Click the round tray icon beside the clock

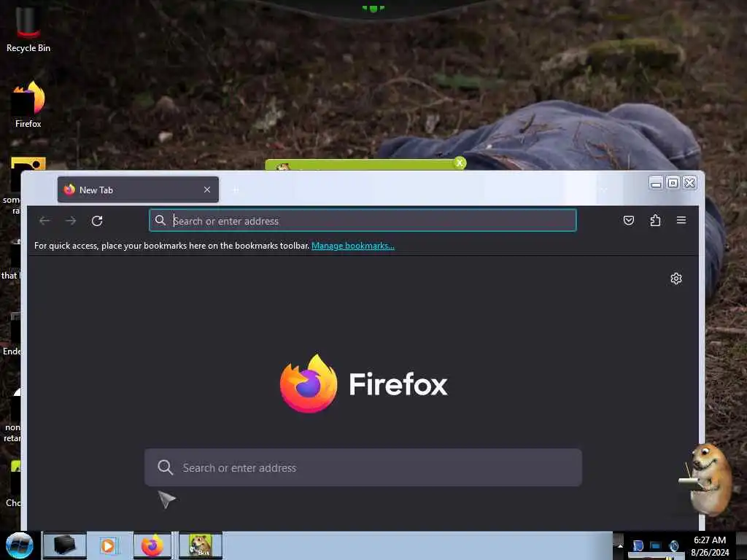tap(673, 545)
